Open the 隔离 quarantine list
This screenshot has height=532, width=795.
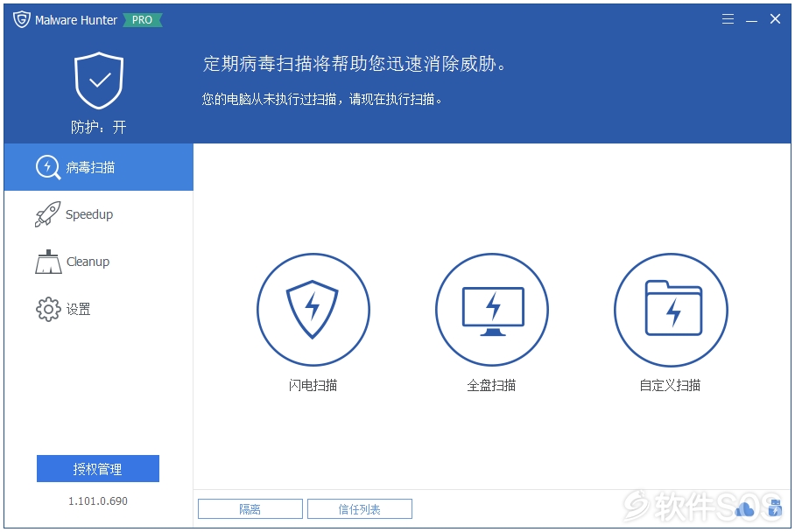tap(250, 509)
